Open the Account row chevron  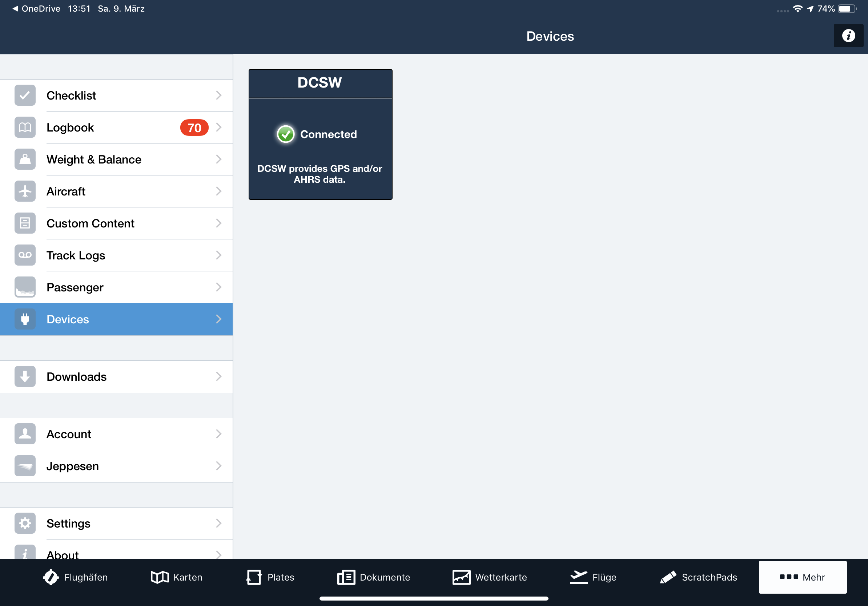[218, 434]
